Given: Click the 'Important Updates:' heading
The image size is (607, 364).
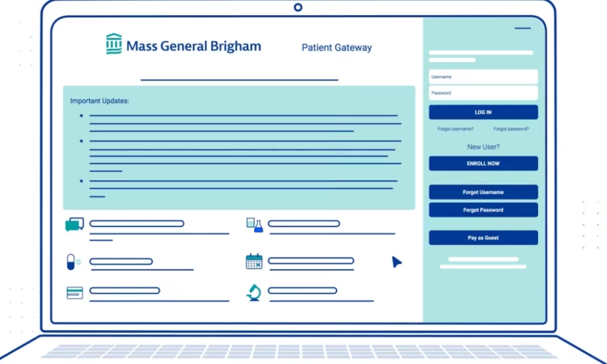Looking at the screenshot, I should (99, 101).
